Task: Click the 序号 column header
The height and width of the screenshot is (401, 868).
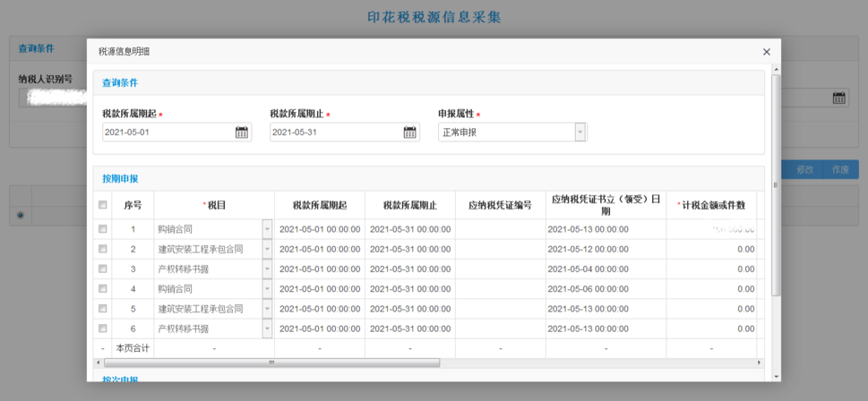Action: point(133,205)
